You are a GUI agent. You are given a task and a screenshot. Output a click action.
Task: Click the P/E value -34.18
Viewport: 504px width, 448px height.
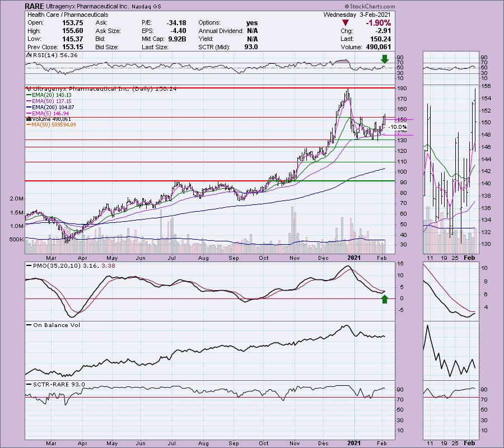pos(176,23)
